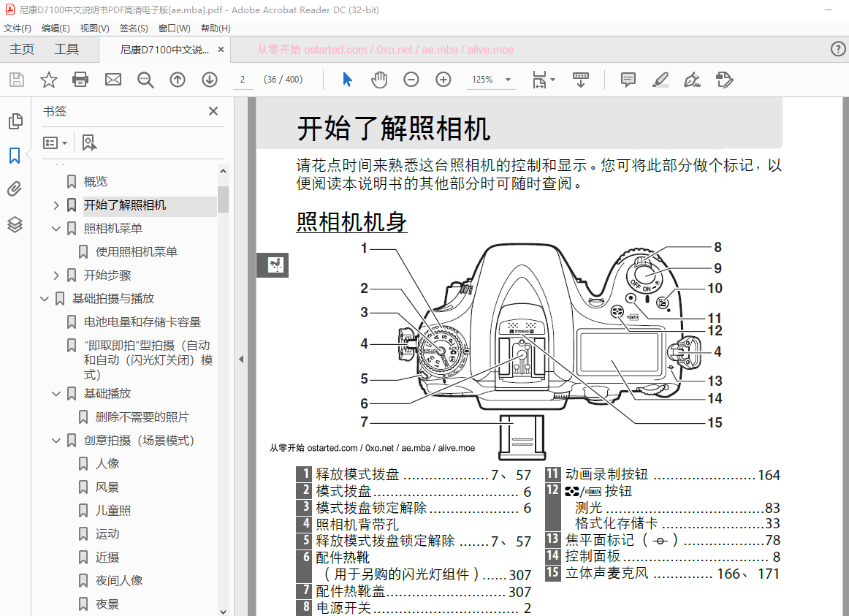This screenshot has width=849, height=616.
Task: Select the highlight text pen tool
Action: (x=660, y=80)
